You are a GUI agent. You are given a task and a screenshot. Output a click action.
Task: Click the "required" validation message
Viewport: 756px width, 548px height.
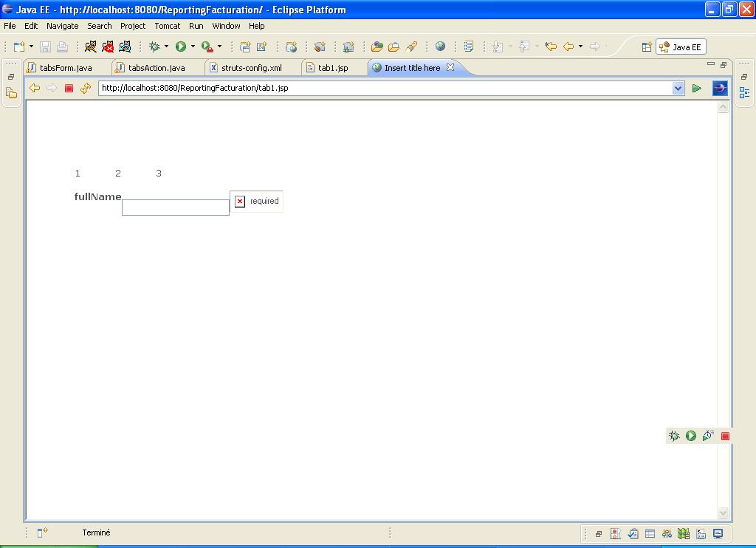[x=264, y=201]
